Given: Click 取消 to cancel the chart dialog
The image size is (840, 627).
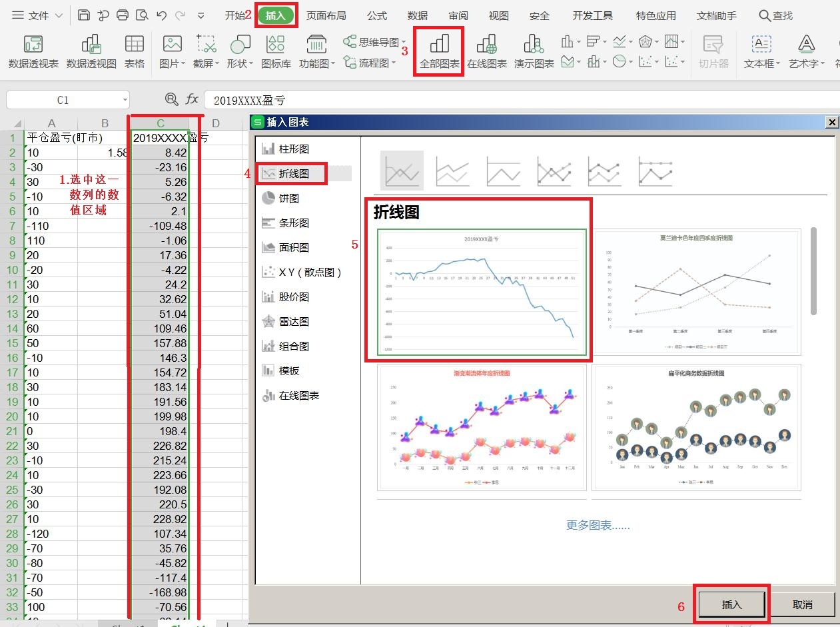Looking at the screenshot, I should point(803,604).
